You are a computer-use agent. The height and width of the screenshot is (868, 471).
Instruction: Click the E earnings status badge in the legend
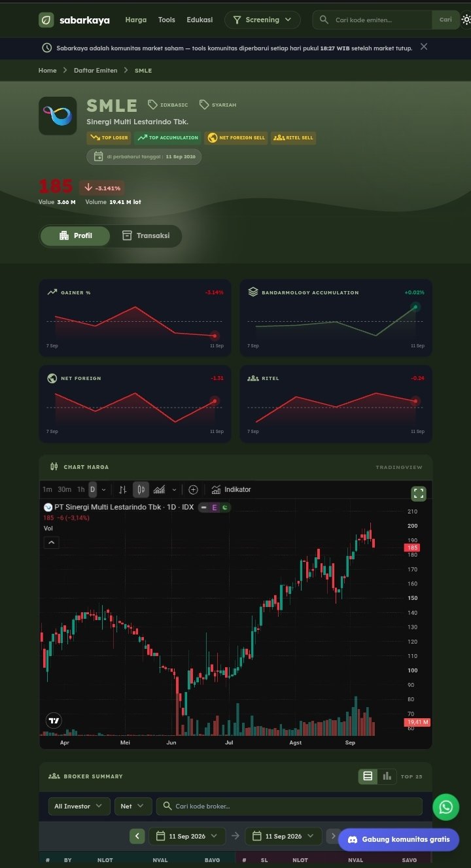[x=214, y=507]
